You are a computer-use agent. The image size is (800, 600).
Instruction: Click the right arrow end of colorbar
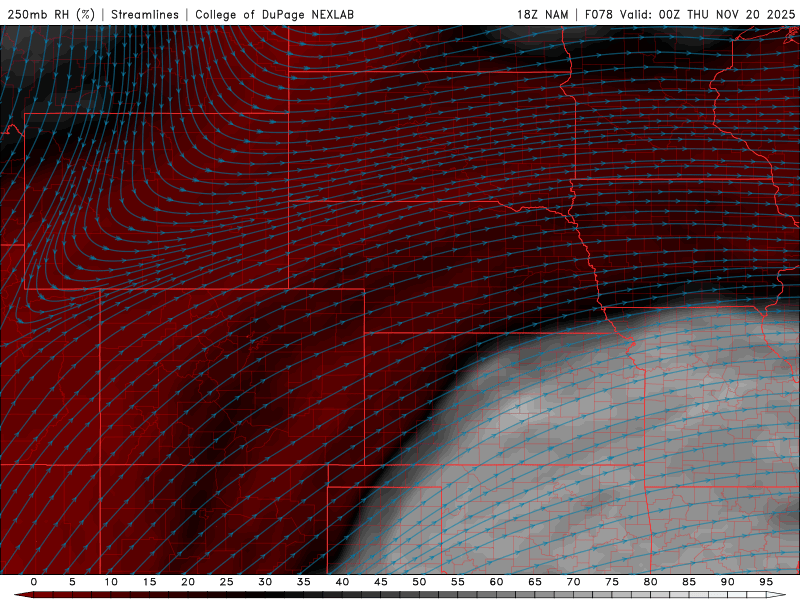click(777, 595)
